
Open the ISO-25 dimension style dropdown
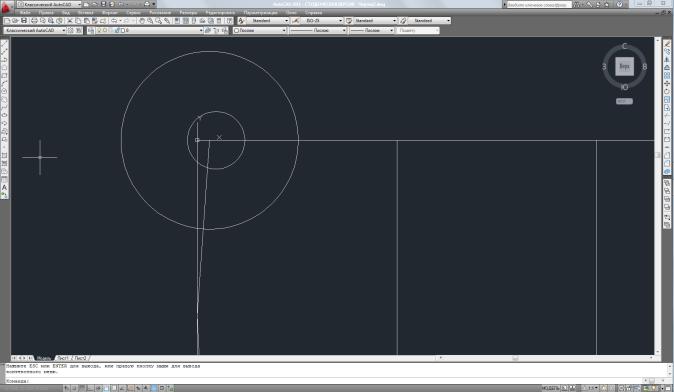pos(322,21)
